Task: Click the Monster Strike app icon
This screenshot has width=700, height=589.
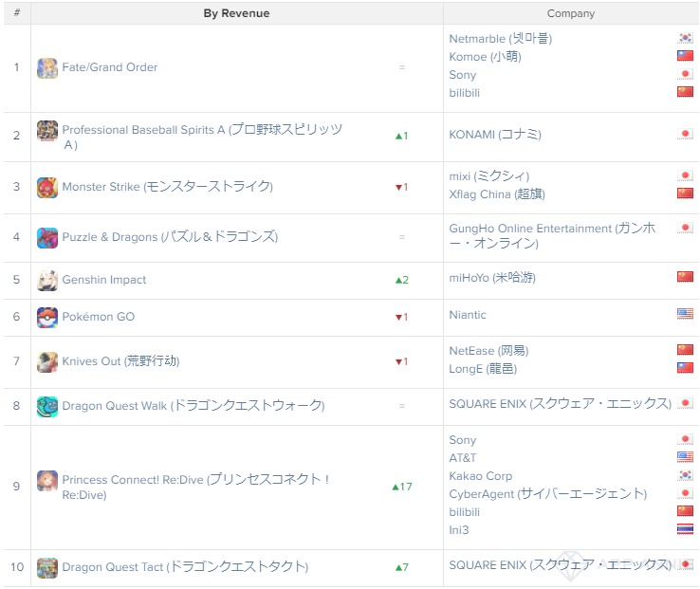Action: coord(46,188)
